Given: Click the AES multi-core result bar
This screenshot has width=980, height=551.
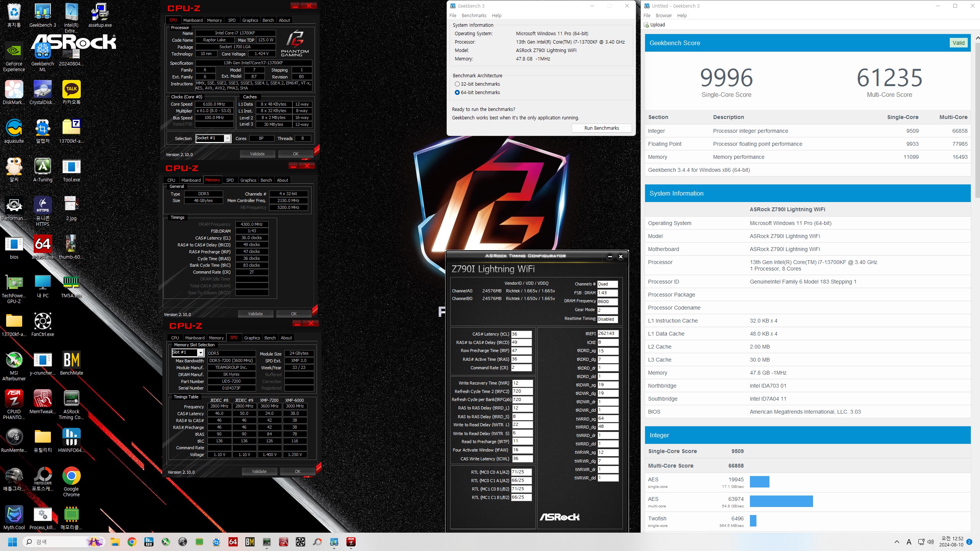Looking at the screenshot, I should coord(781,501).
